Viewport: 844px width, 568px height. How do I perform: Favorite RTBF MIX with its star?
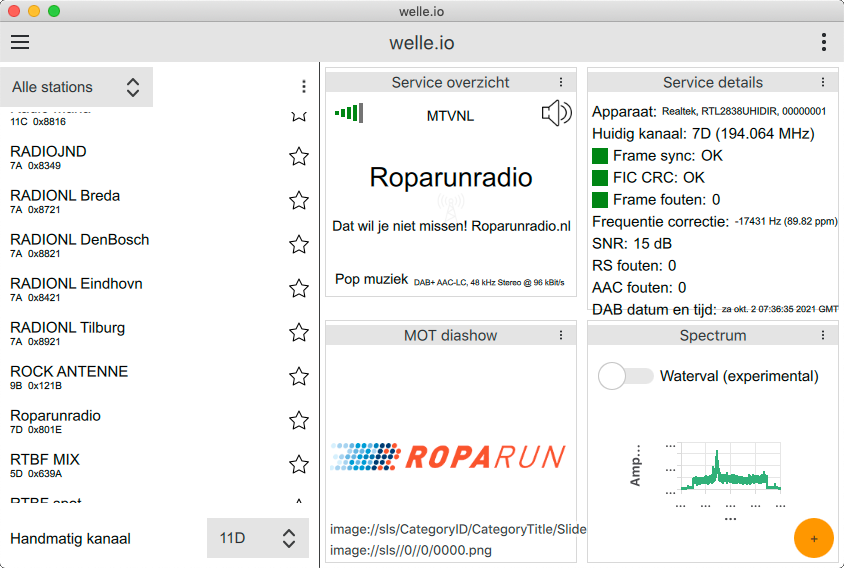tap(299, 465)
